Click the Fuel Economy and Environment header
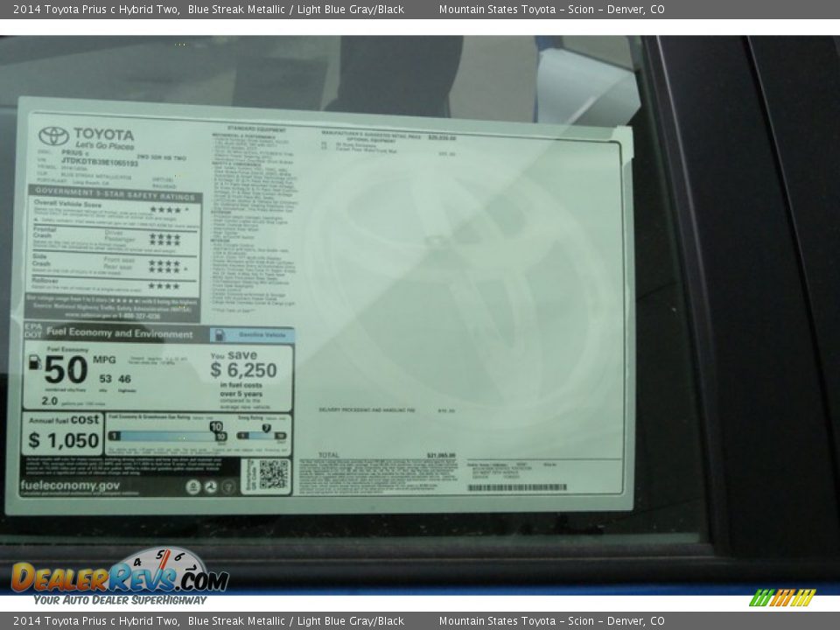The width and height of the screenshot is (840, 630). pos(119,333)
